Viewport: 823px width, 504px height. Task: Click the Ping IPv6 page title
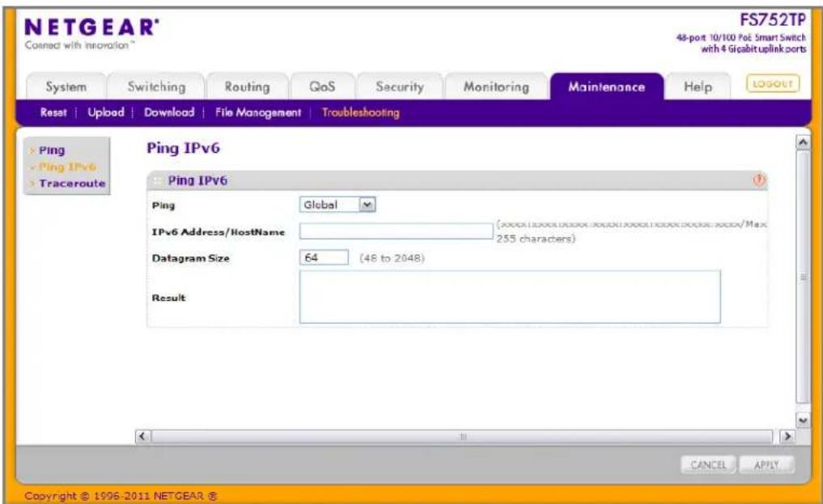coord(183,148)
